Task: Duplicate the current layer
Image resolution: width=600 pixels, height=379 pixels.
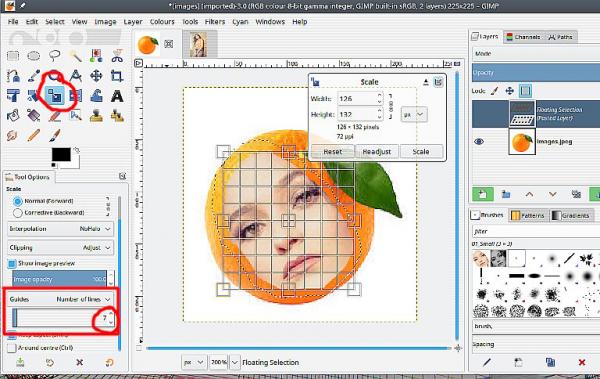Action: pos(576,194)
